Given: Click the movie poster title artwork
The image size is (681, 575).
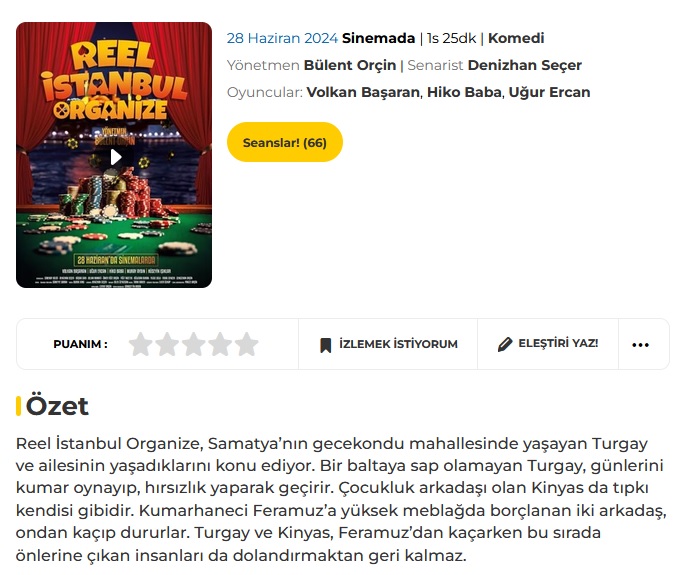Looking at the screenshot, I should [114, 81].
